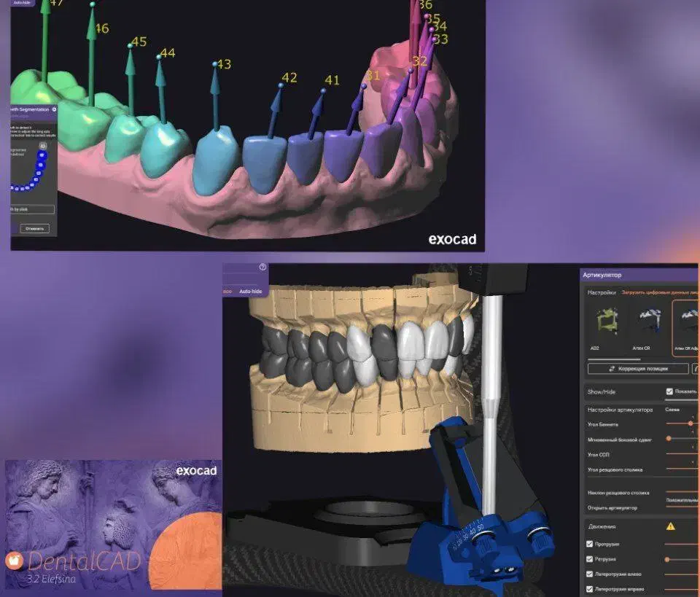Viewport: 700px width, 597px height.
Task: Click the help question mark icon
Action: click(x=262, y=268)
